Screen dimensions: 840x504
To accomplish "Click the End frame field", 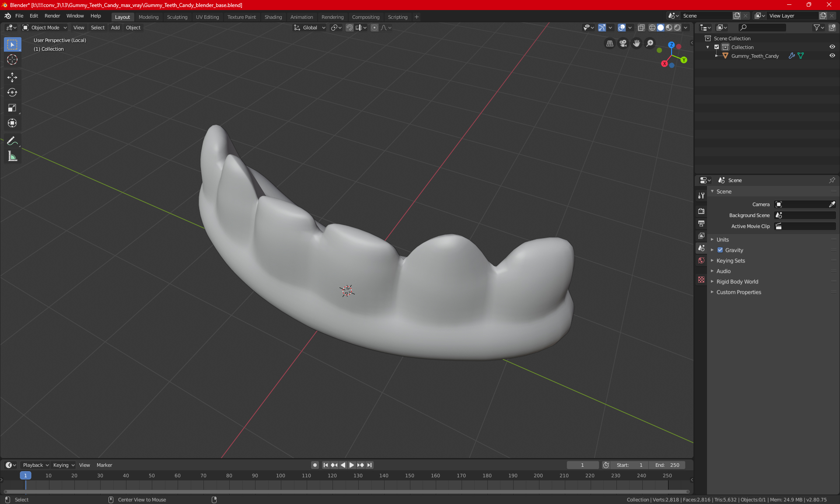I will [x=667, y=465].
